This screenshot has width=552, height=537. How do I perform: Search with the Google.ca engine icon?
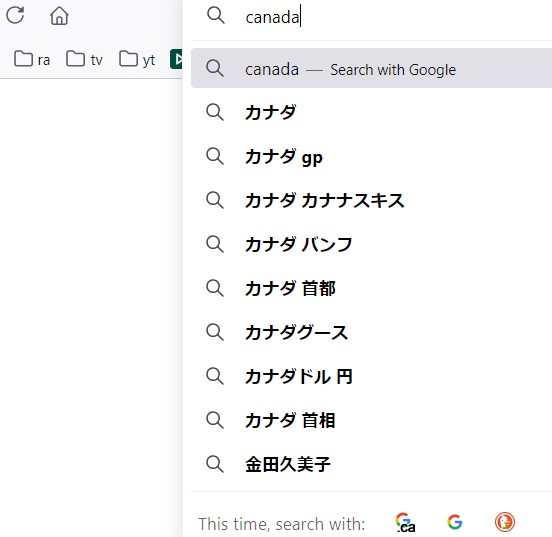[405, 522]
